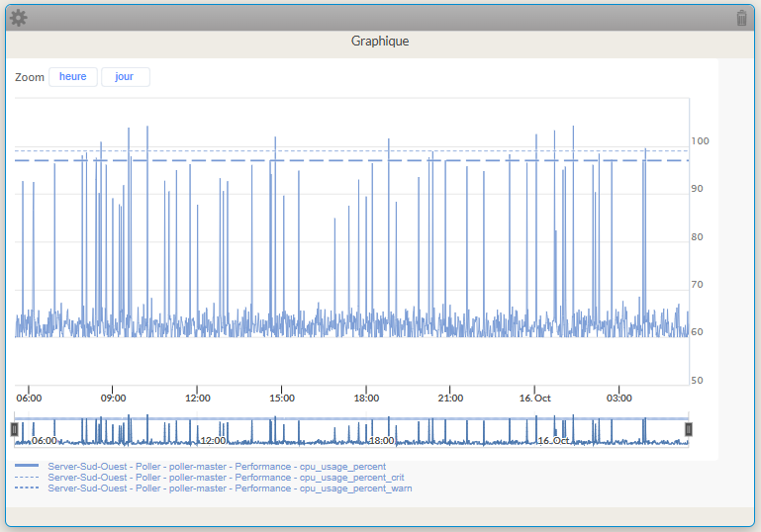Click the 100 value on y-axis
Screen dimensions: 761x532
click(700, 141)
